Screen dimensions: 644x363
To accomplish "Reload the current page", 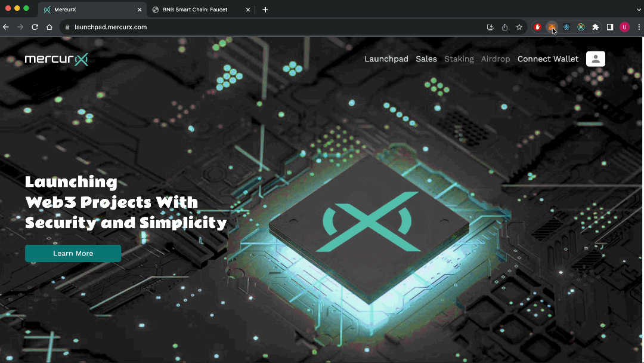I will tap(35, 27).
